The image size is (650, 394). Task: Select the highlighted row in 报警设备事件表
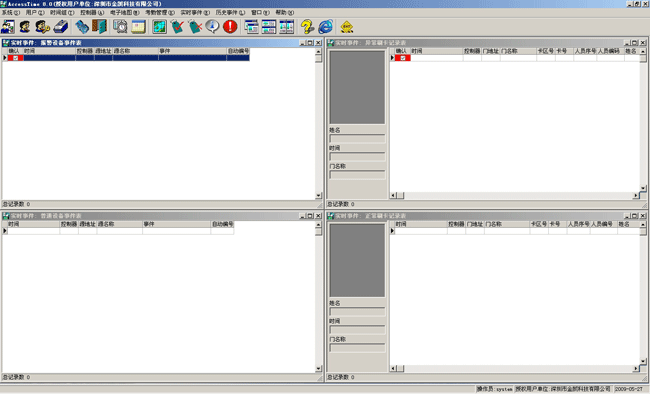129,58
